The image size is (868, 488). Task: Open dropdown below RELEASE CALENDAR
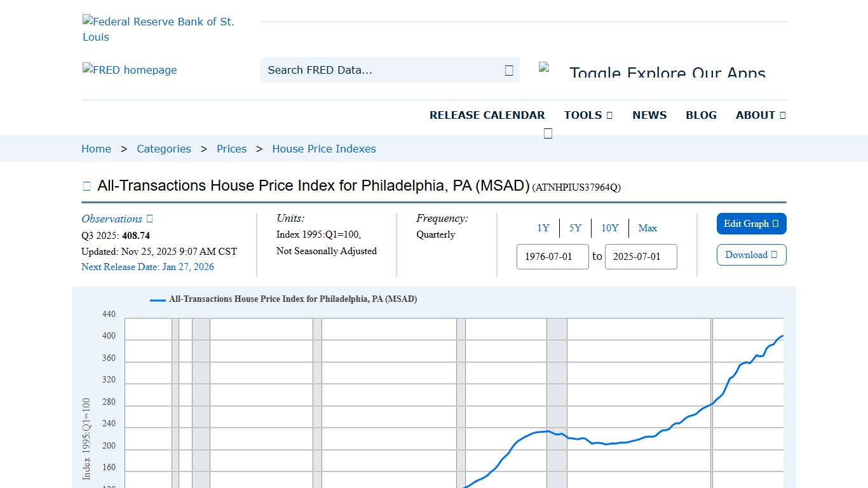coord(547,132)
